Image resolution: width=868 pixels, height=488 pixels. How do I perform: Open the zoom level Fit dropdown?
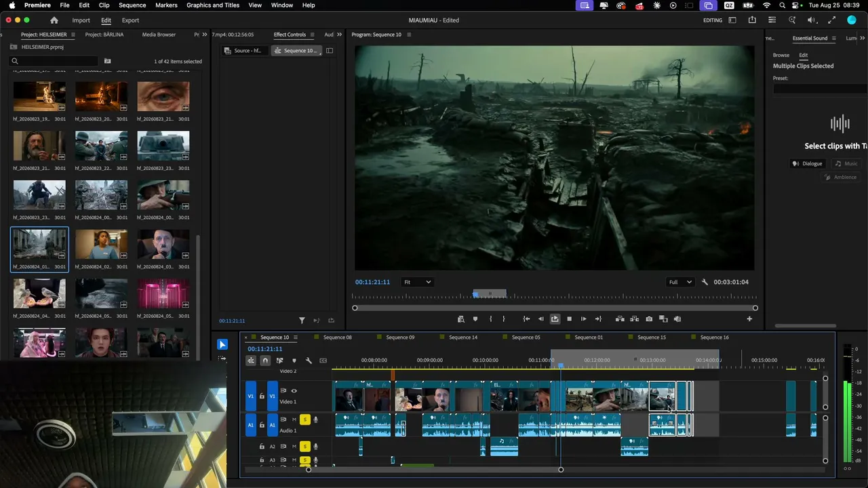417,282
